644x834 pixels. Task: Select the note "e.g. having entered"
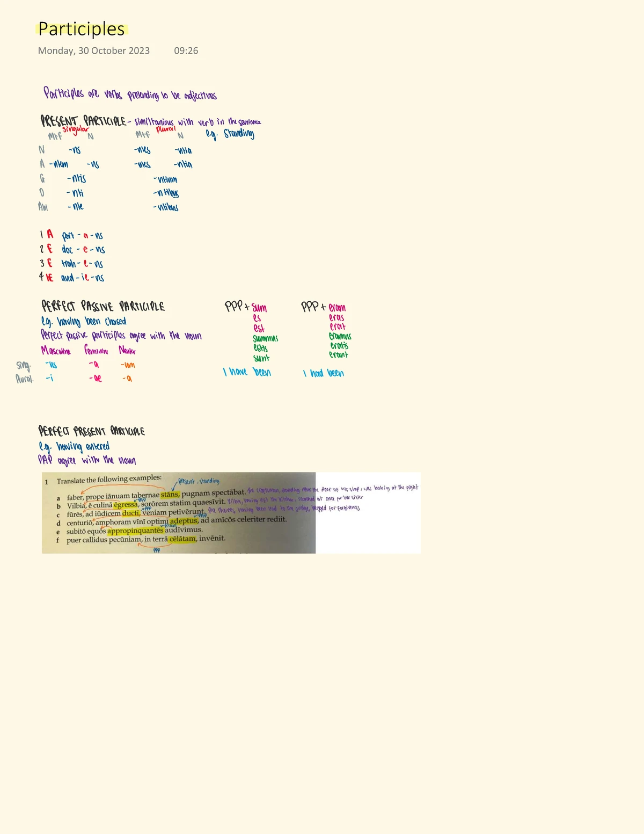[x=74, y=446]
